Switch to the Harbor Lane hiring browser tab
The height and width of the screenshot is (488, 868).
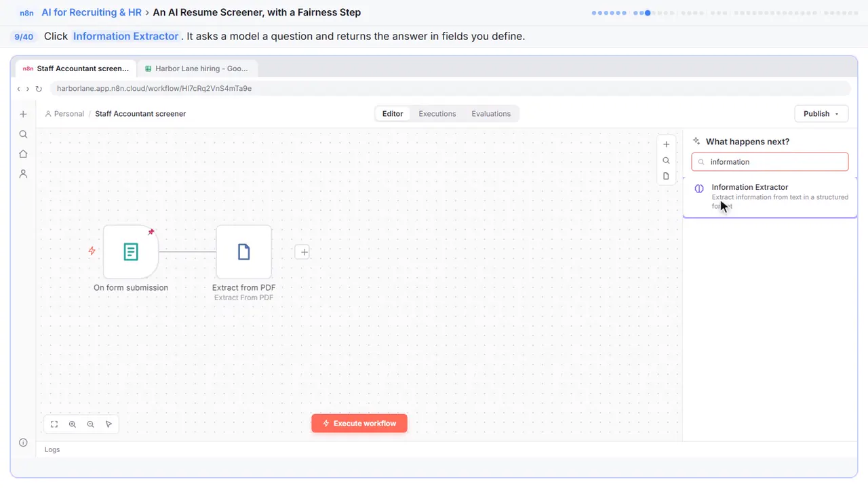[x=197, y=68]
